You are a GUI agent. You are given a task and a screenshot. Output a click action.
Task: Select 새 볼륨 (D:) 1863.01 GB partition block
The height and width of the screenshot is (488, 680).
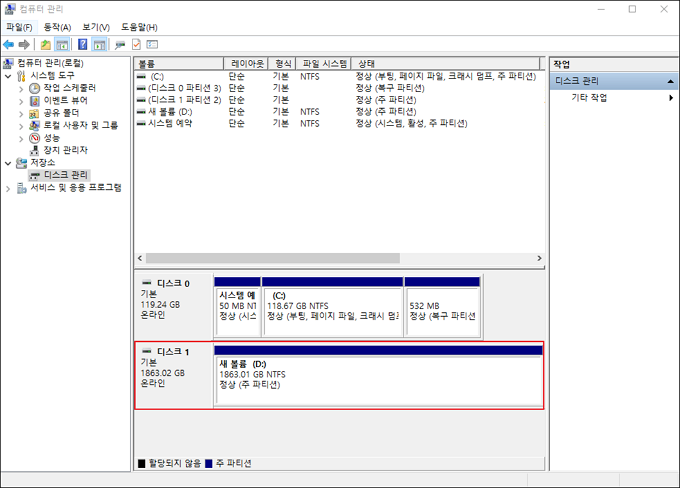pyautogui.click(x=378, y=376)
